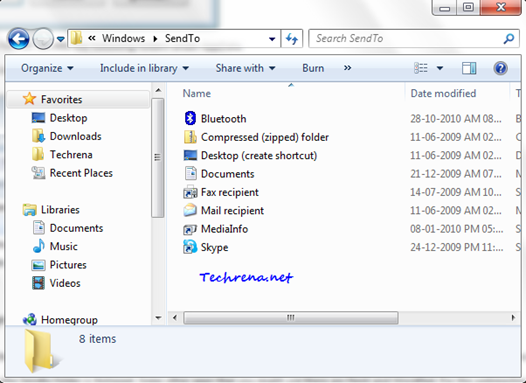Click the Bluetooth file icon
The height and width of the screenshot is (383, 526).
point(190,118)
